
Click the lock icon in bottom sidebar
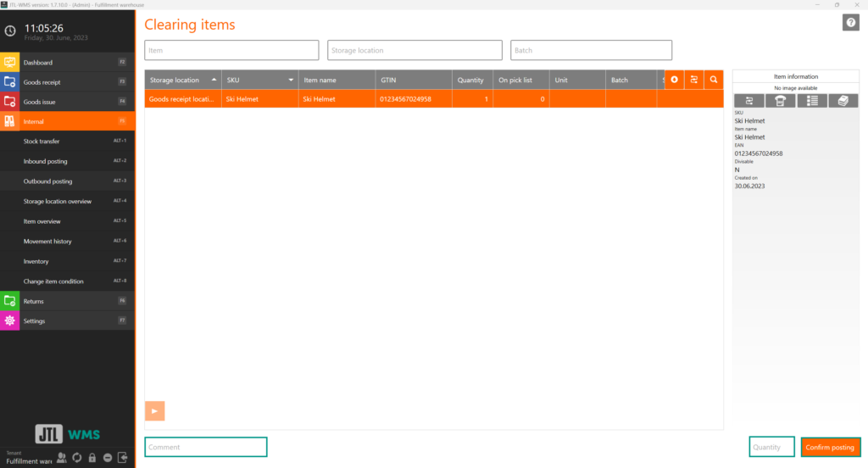(x=92, y=458)
